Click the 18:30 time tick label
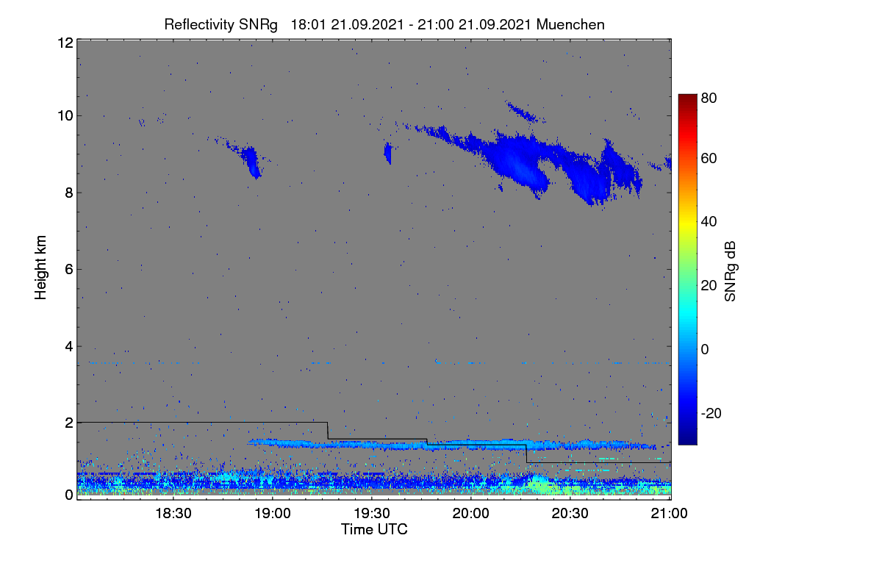Image resolution: width=882 pixels, height=588 pixels. click(x=173, y=514)
